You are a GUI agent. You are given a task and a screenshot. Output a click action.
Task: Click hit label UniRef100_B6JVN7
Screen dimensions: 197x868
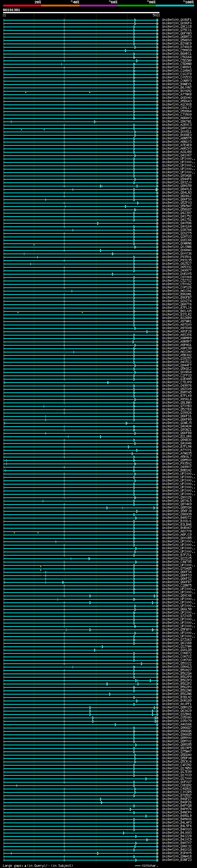pos(177,88)
